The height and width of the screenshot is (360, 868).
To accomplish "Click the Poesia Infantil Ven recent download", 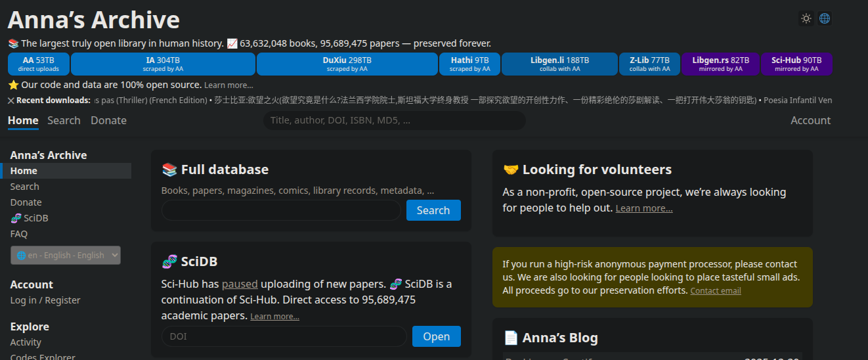I will (x=797, y=101).
